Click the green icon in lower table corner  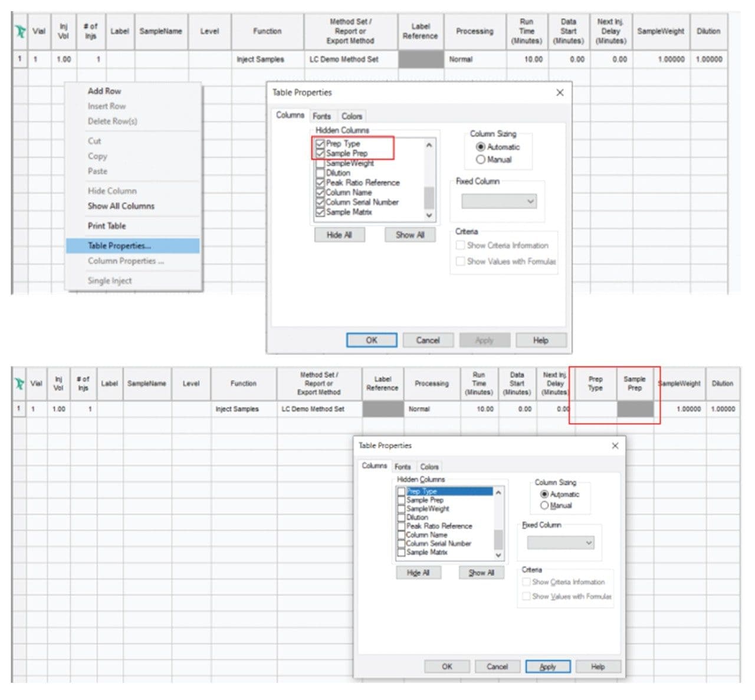pos(19,383)
